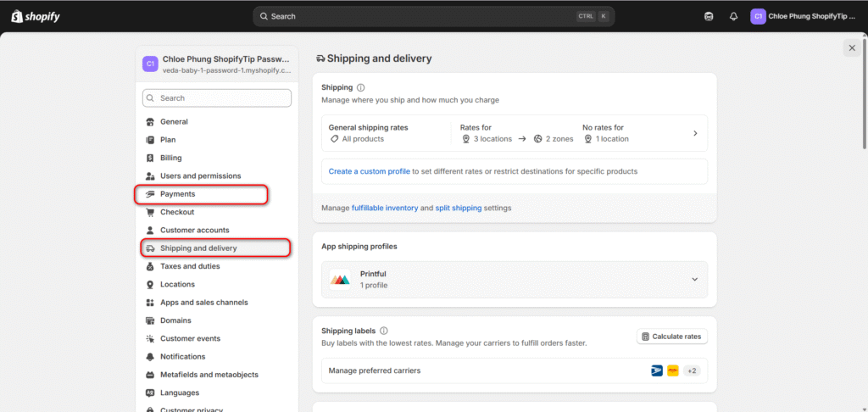This screenshot has height=412, width=868.
Task: Click the info icon beside Shipping heading
Action: pos(361,87)
